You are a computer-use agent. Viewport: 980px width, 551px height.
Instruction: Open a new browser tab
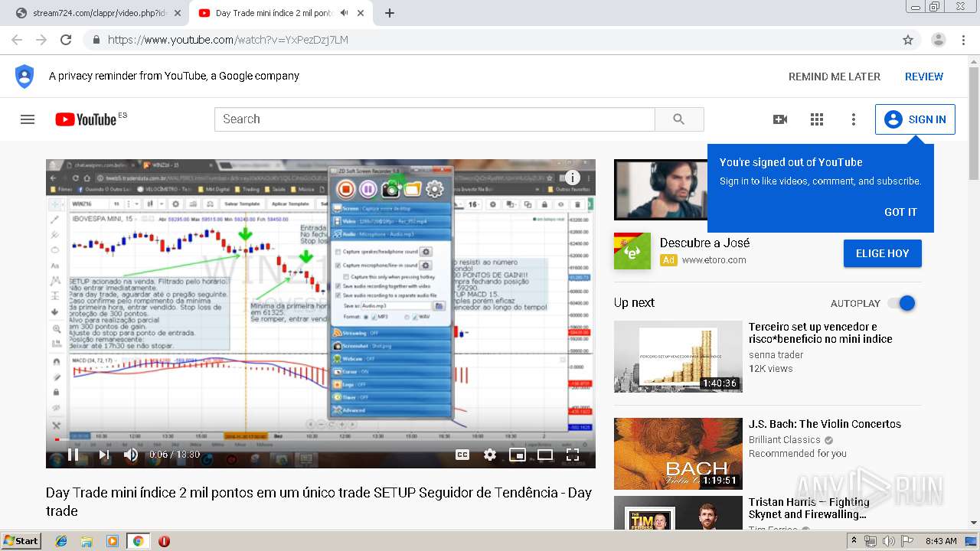click(390, 13)
